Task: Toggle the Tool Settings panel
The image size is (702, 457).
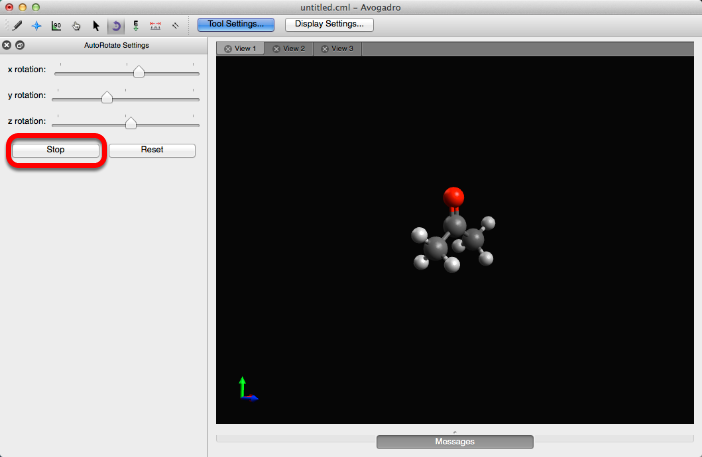Action: tap(236, 24)
